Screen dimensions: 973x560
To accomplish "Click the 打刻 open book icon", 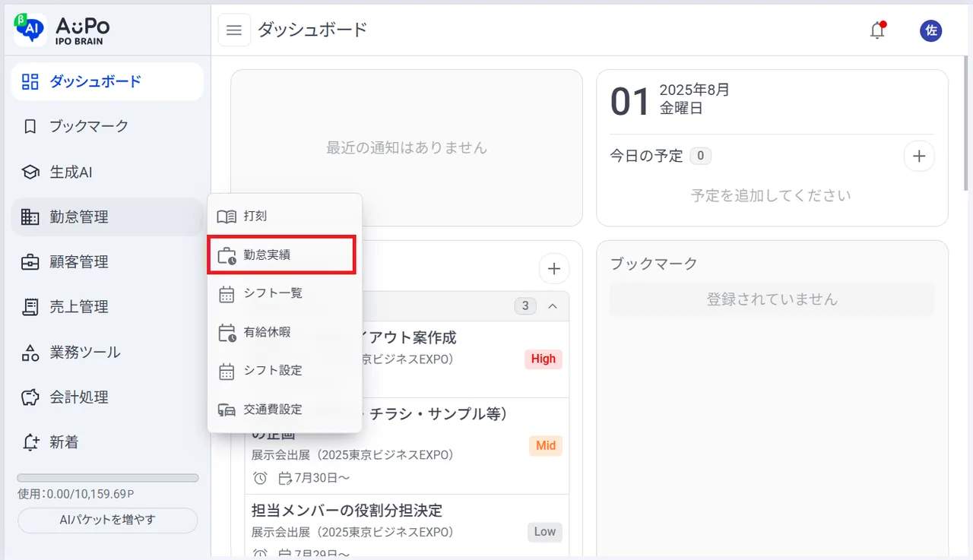I will [227, 217].
